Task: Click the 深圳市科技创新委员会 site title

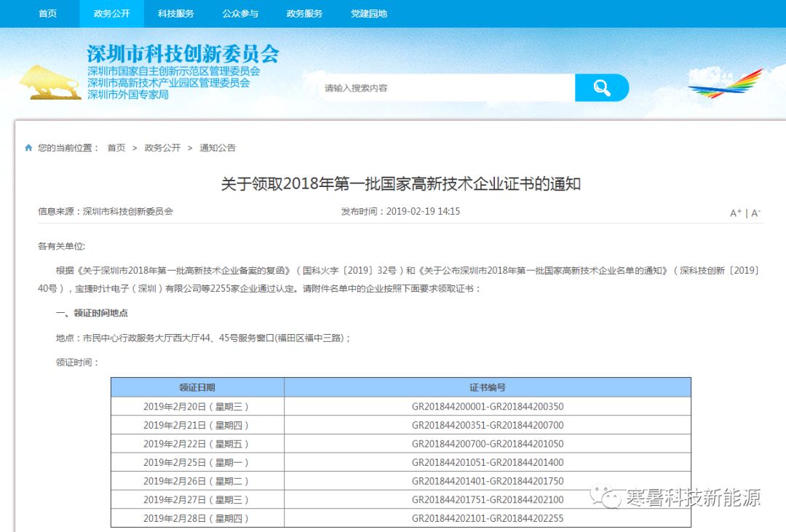Action: pos(183,53)
